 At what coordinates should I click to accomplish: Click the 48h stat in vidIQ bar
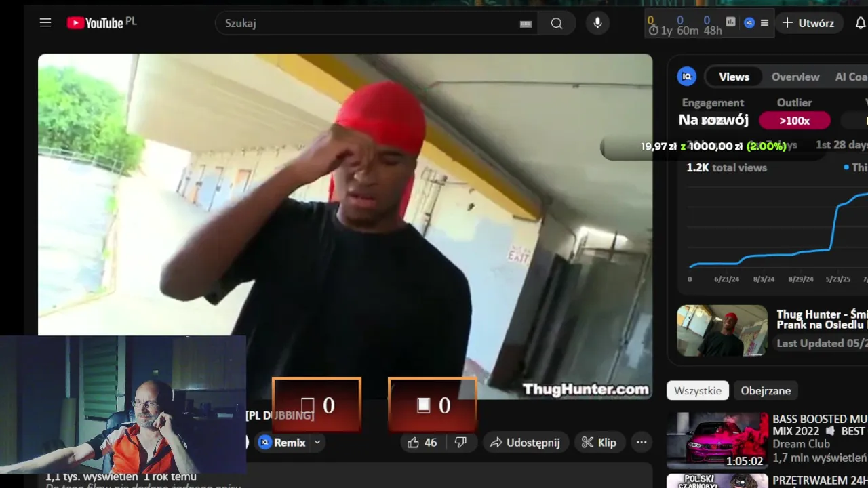click(713, 30)
